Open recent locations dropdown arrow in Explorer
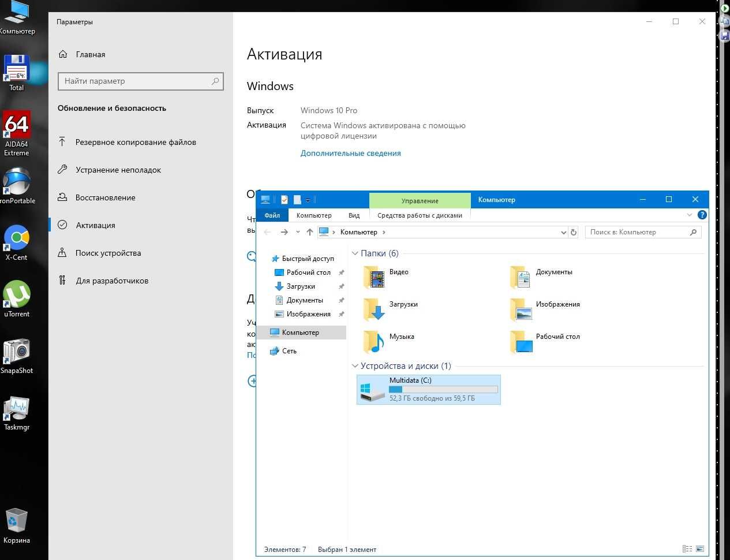The height and width of the screenshot is (560, 730). (298, 232)
